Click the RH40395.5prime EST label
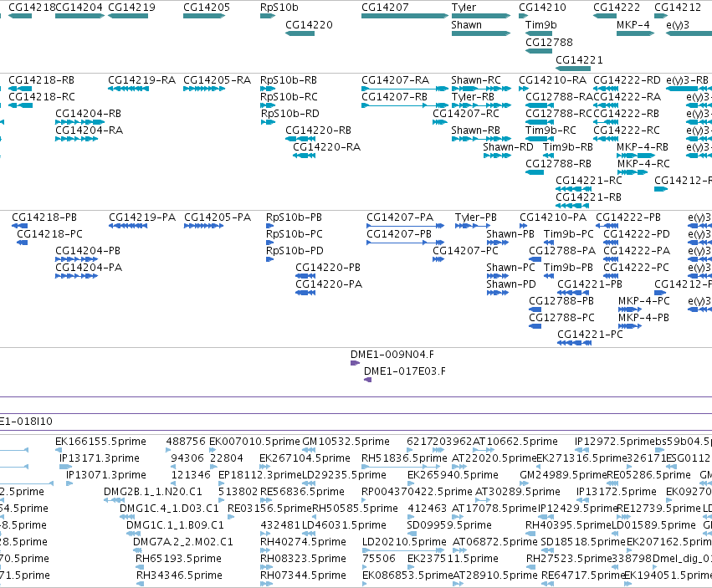The height and width of the screenshot is (588, 712). click(568, 525)
